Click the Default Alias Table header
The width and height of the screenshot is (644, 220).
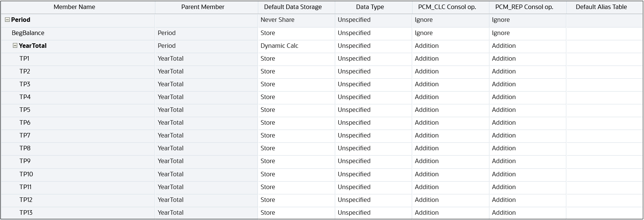coord(601,7)
